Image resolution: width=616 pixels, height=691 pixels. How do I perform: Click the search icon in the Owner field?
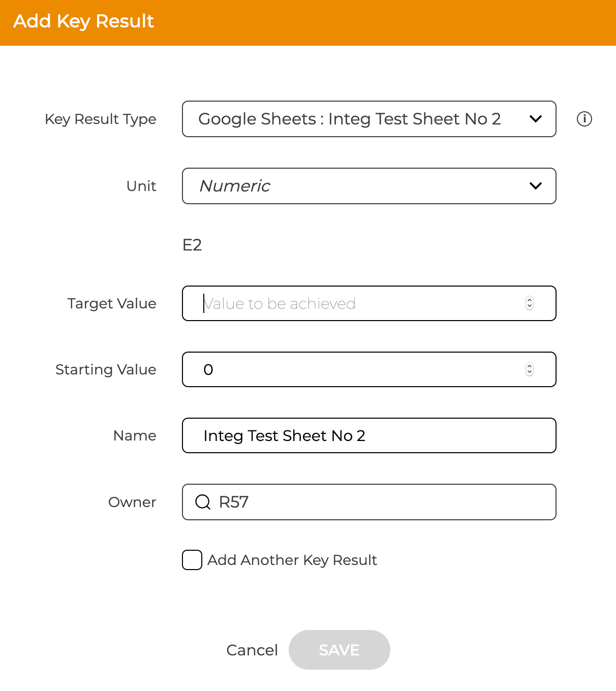pyautogui.click(x=203, y=502)
